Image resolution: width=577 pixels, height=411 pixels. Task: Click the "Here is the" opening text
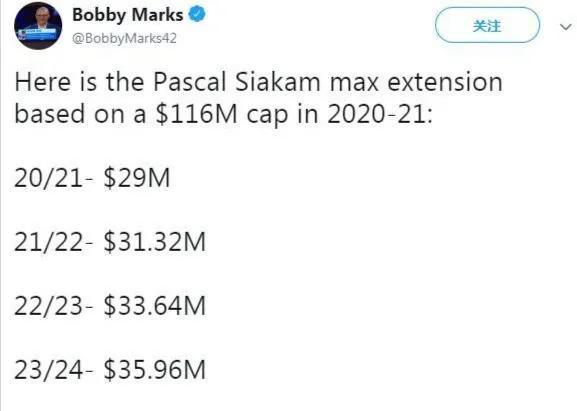tap(79, 82)
